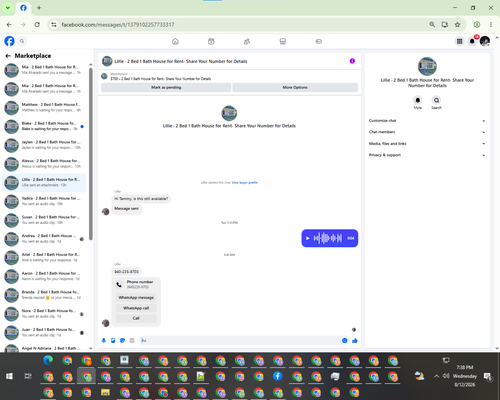
Task: Open Chrome profile icon
Action: click(477, 25)
